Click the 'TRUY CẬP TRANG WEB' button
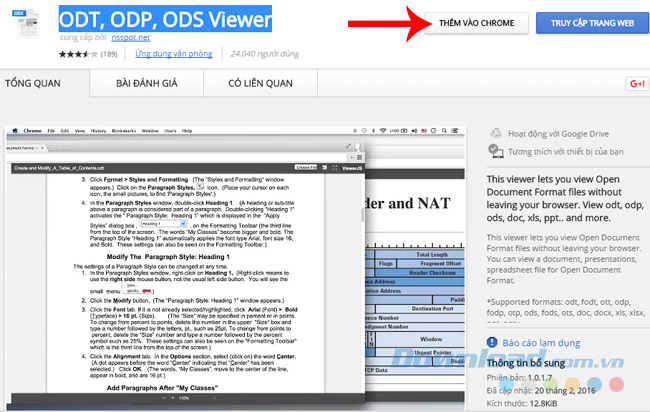The height and width of the screenshot is (412, 650). click(592, 23)
